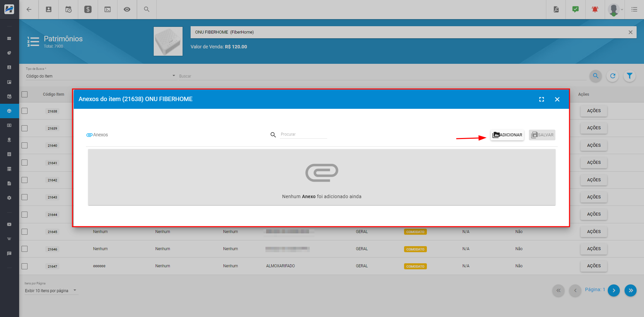Click the COMODATO badge in row 21647
The image size is (644, 317).
point(415,266)
